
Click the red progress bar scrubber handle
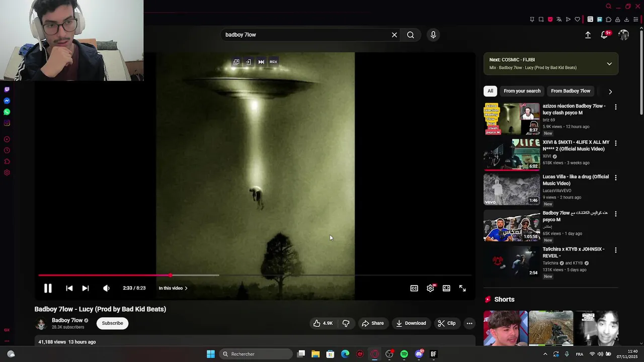pos(171,275)
